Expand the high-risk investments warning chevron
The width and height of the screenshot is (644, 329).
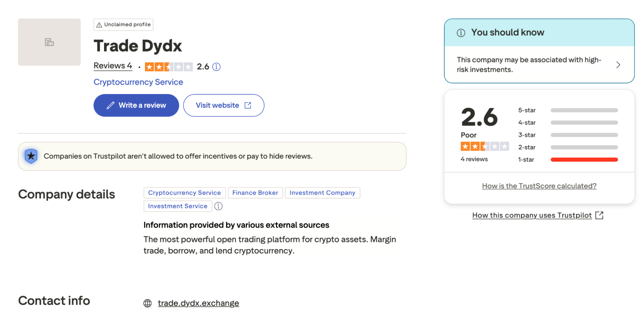[618, 64]
